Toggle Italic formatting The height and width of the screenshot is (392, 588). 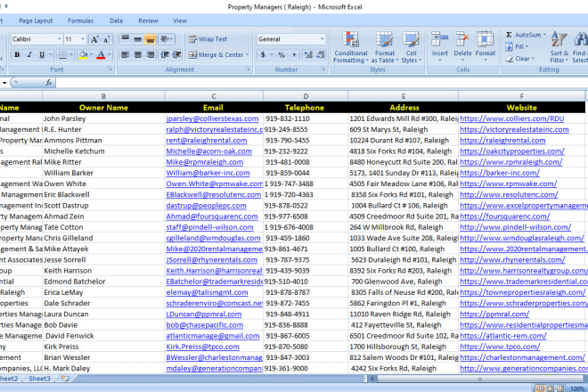click(x=29, y=55)
